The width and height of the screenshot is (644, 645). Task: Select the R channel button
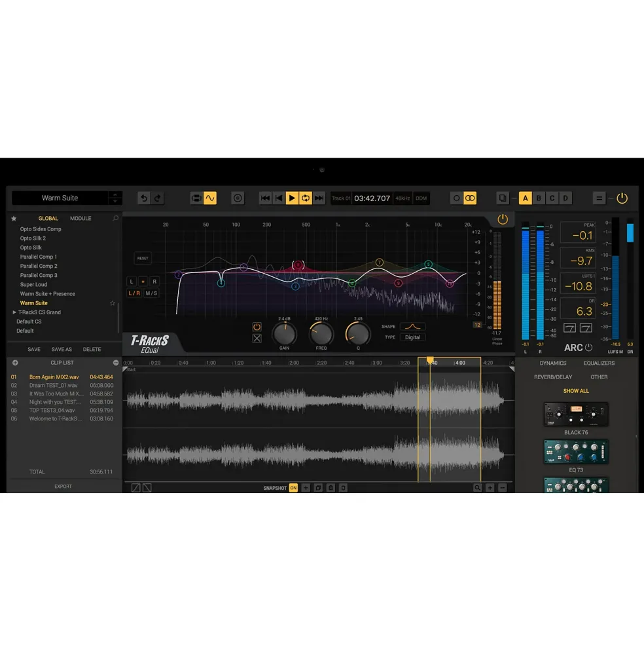tap(154, 282)
